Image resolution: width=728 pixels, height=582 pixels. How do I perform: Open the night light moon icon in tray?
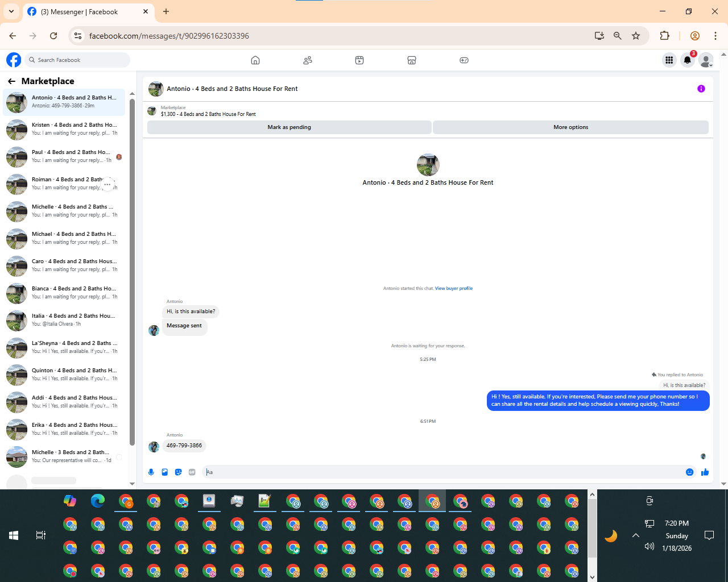611,535
